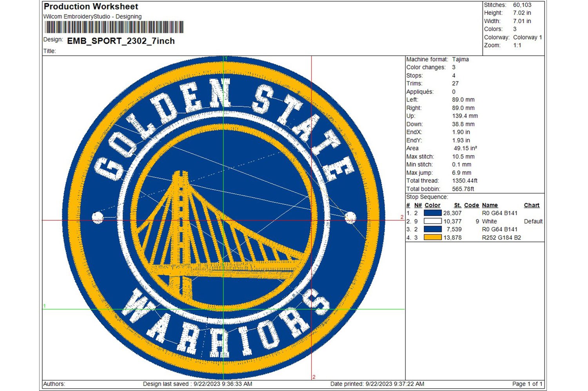Click the EndY value 1.93 in
This screenshot has height=391, width=588.
click(461, 140)
